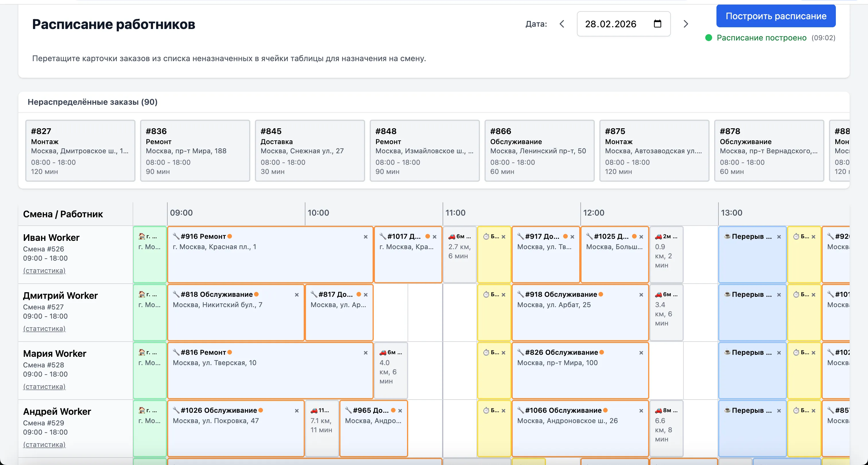868x465 pixels.
Task: Click the 11:00 timeline header
Action: click(455, 213)
